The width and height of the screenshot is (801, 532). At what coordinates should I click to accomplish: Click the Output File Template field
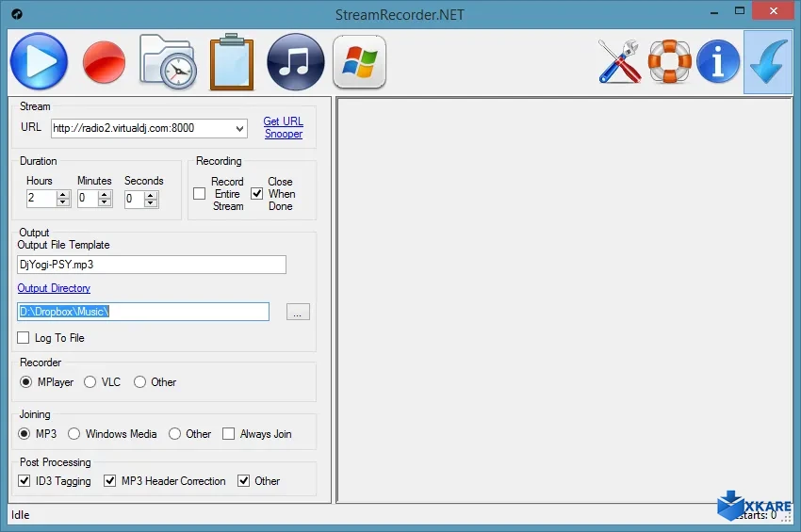152,265
